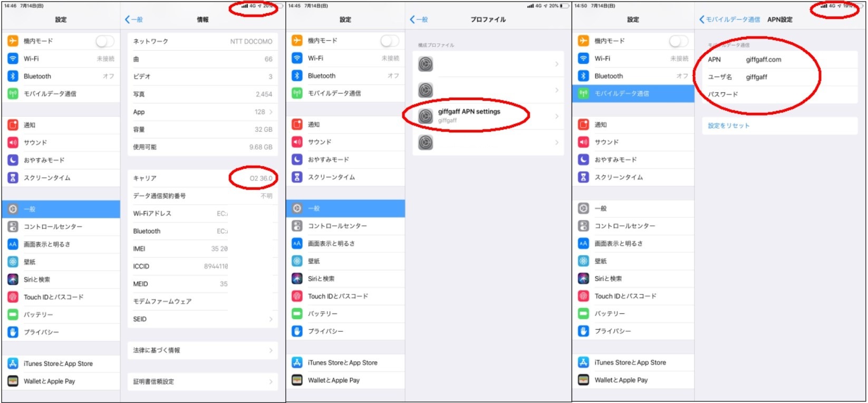Tap the ICCID row in 情報

click(202, 266)
